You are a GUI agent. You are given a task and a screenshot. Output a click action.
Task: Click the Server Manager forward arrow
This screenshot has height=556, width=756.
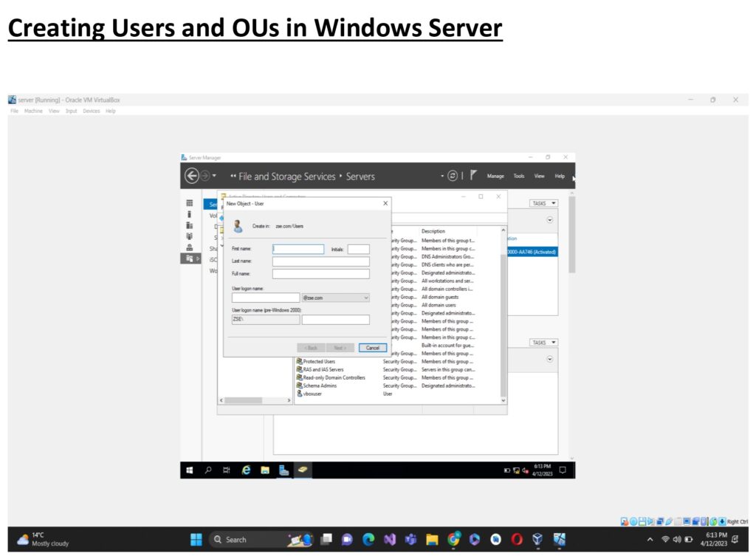pos(205,176)
